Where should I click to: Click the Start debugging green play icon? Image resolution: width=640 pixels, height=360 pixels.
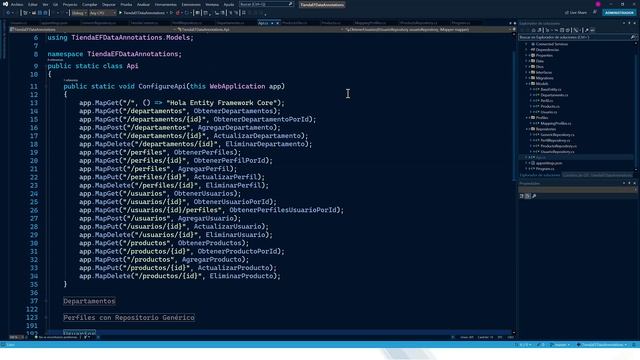[120, 13]
